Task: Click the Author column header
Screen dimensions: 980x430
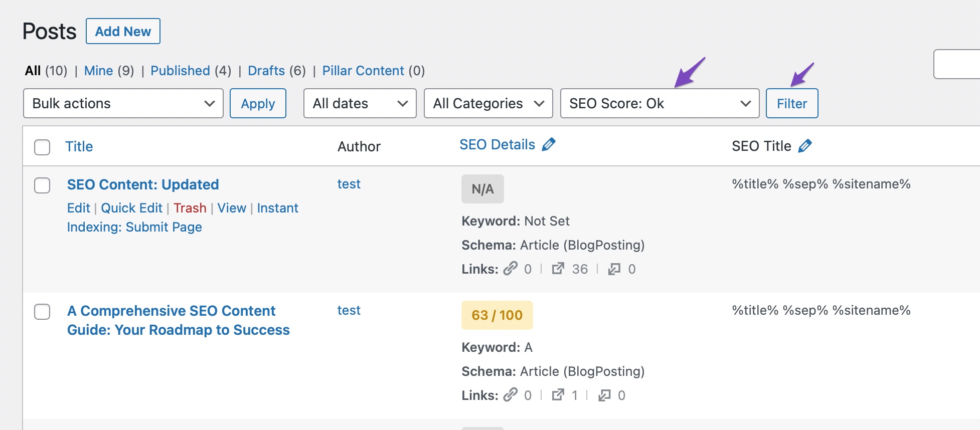Action: pos(359,146)
